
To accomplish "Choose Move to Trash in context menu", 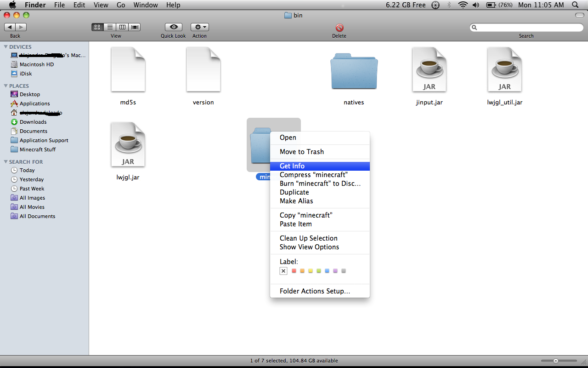I will point(320,152).
